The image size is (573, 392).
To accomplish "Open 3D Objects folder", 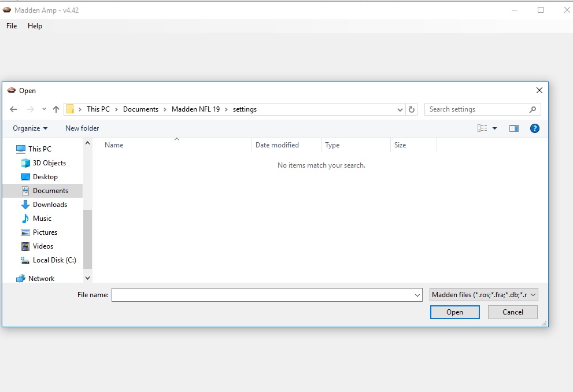I will [x=49, y=163].
